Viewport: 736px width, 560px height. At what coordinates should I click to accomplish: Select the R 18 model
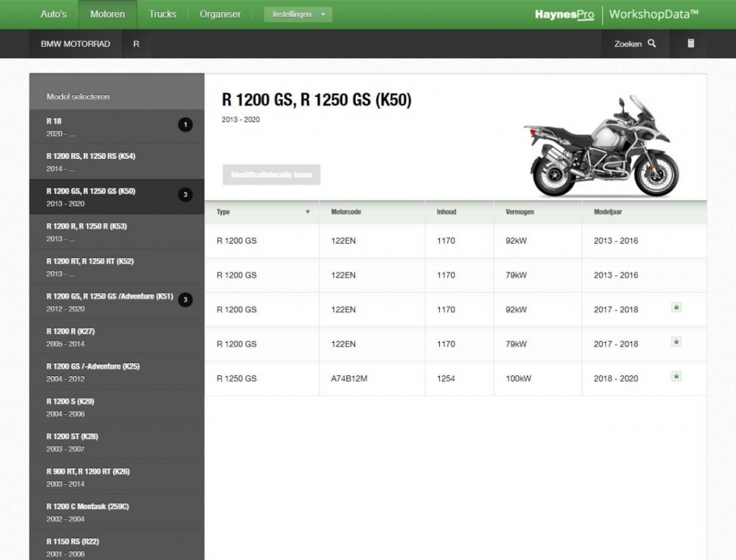tap(117, 127)
